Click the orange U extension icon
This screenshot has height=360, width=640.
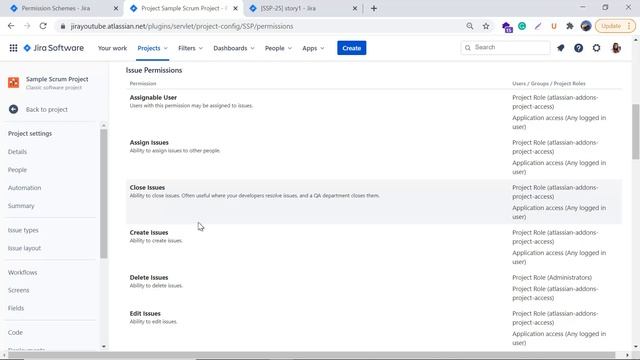click(554, 26)
